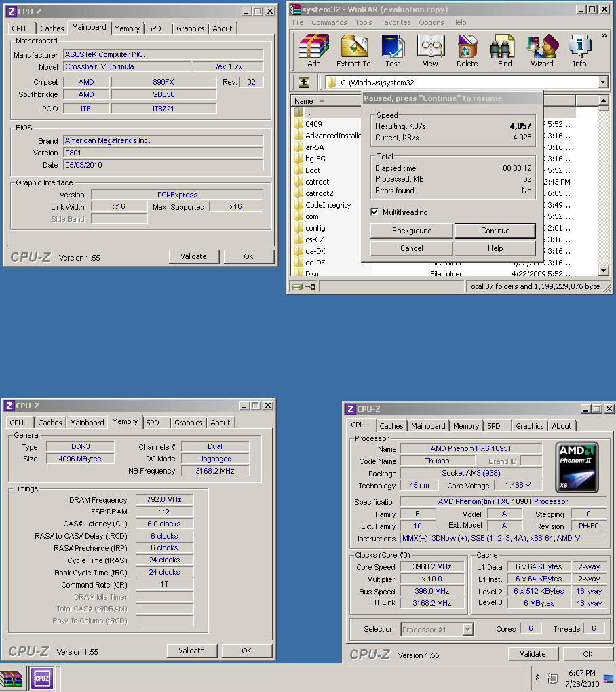The width and height of the screenshot is (616, 692).
Task: Click the AMD Phenom II logo image
Action: tap(577, 467)
